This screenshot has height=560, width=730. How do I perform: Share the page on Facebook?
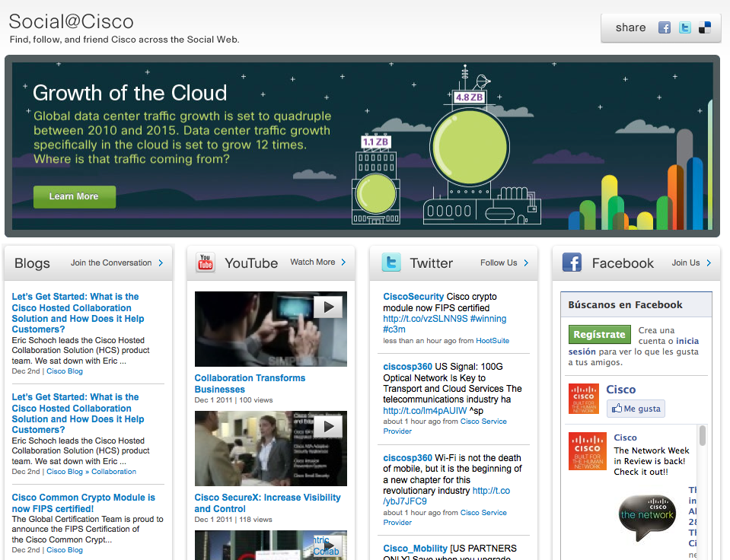click(665, 27)
